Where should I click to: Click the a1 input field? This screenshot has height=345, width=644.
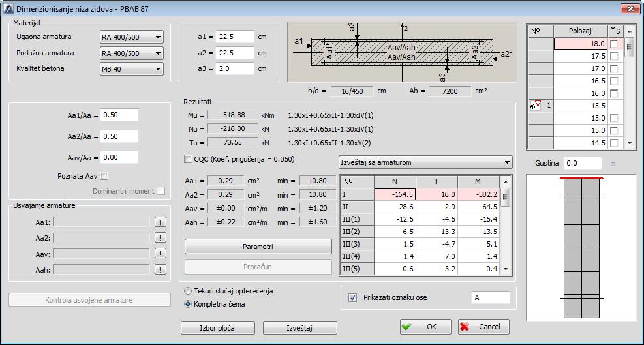click(x=234, y=37)
